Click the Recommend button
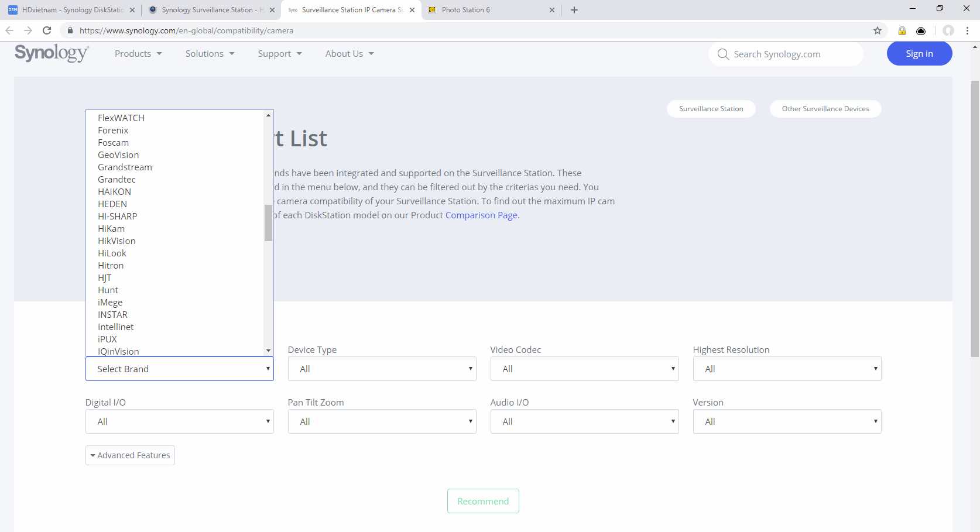 click(483, 501)
